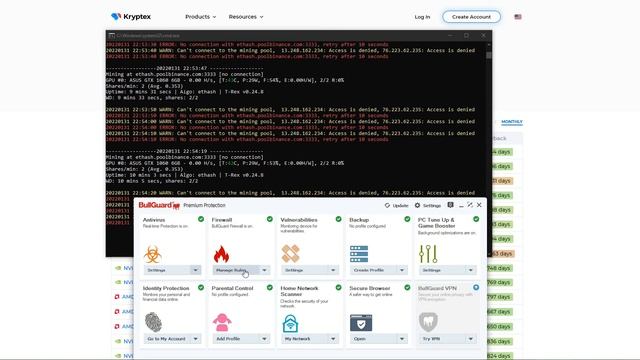Click the command prompt vertical scrollbar thumb
Viewport: 640px width, 360px height.
489,55
